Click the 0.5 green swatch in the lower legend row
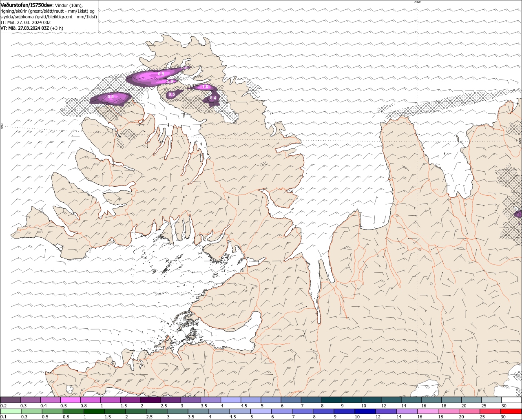The height and width of the screenshot is (420, 522). click(53, 411)
